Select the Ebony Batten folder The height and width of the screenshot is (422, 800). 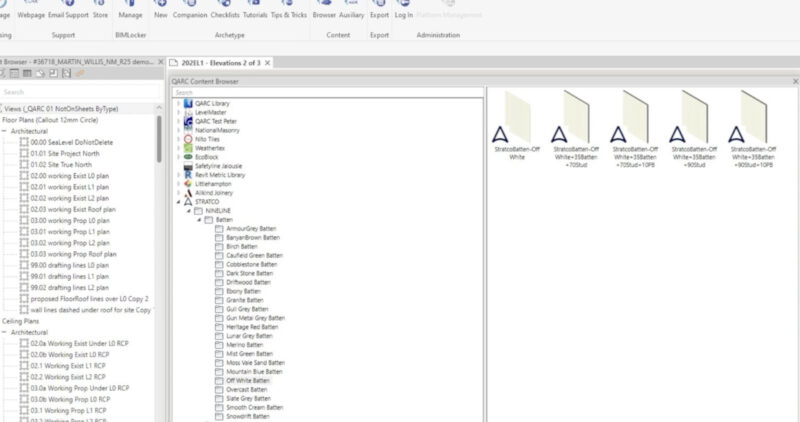click(x=243, y=290)
